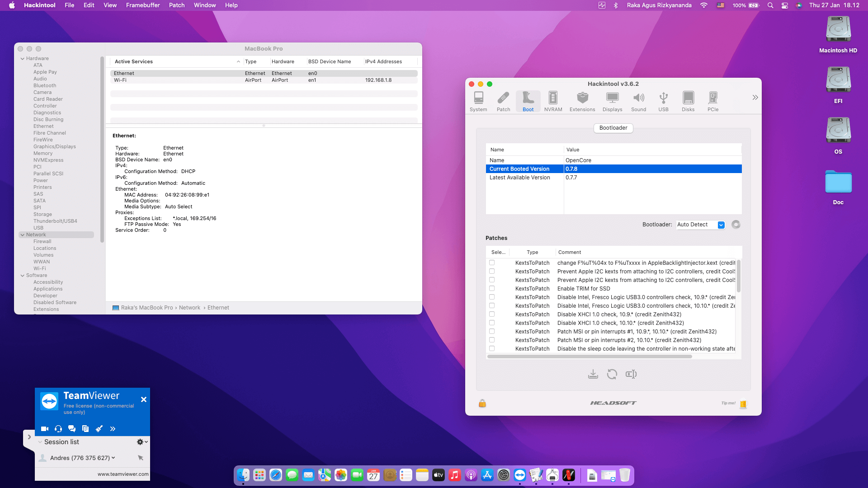Open Finder from the Dock
Image resolution: width=868 pixels, height=488 pixels.
(243, 475)
